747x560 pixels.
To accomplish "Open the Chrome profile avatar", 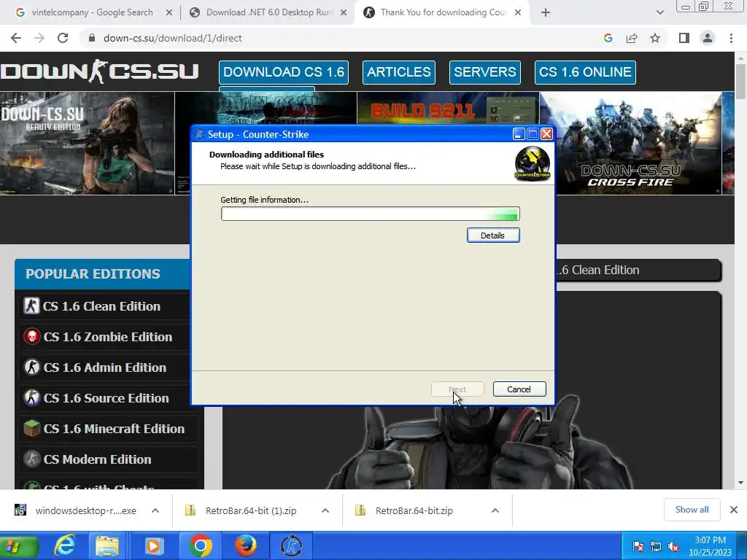I will tap(708, 38).
